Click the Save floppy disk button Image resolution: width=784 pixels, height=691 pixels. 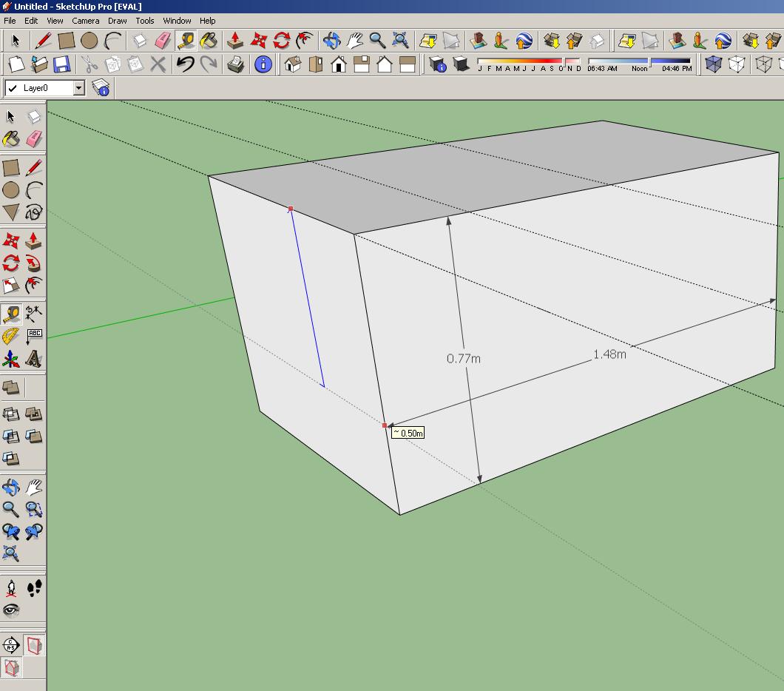coord(61,64)
